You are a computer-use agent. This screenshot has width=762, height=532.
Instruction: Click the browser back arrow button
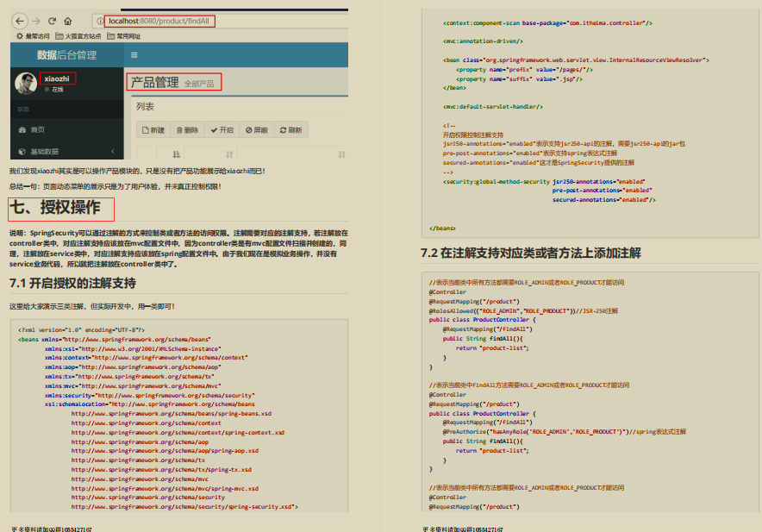click(20, 21)
